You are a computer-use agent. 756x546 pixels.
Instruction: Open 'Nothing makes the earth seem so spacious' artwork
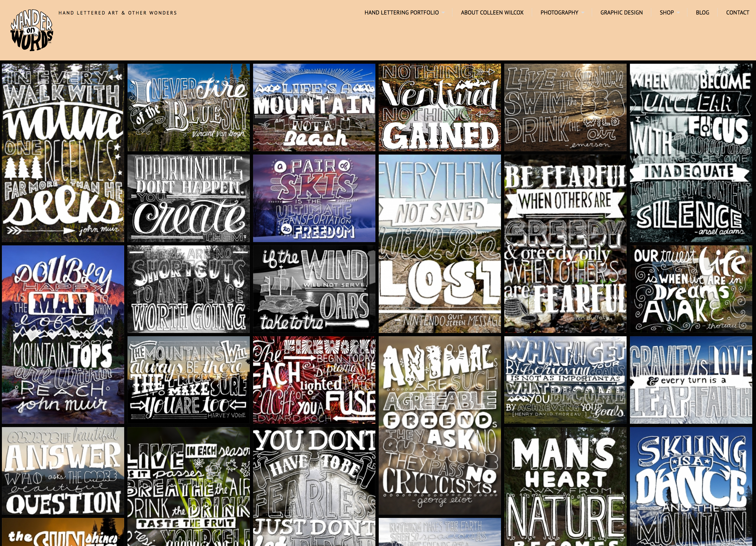point(440,532)
